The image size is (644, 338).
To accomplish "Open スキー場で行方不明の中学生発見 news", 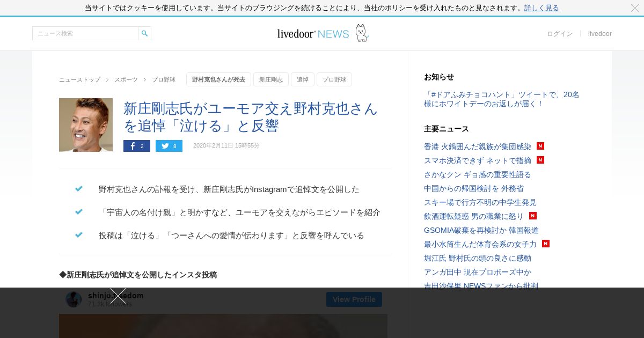I will coord(480,202).
